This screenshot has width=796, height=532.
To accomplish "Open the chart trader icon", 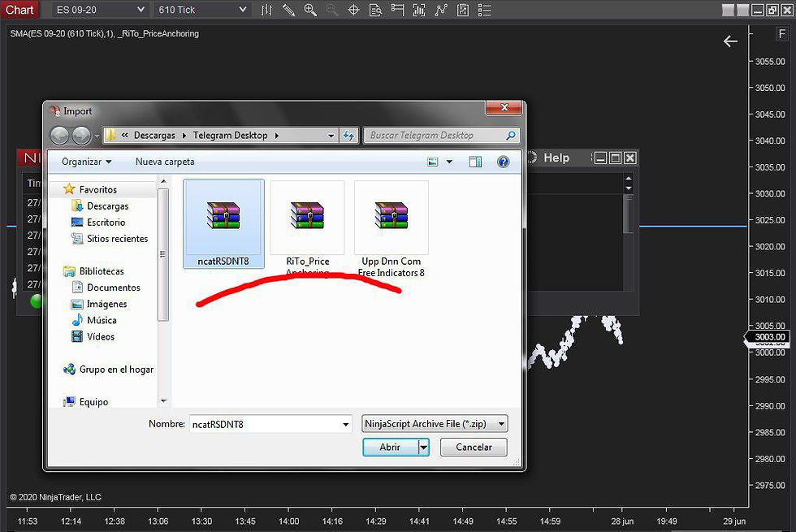I will pos(397,10).
